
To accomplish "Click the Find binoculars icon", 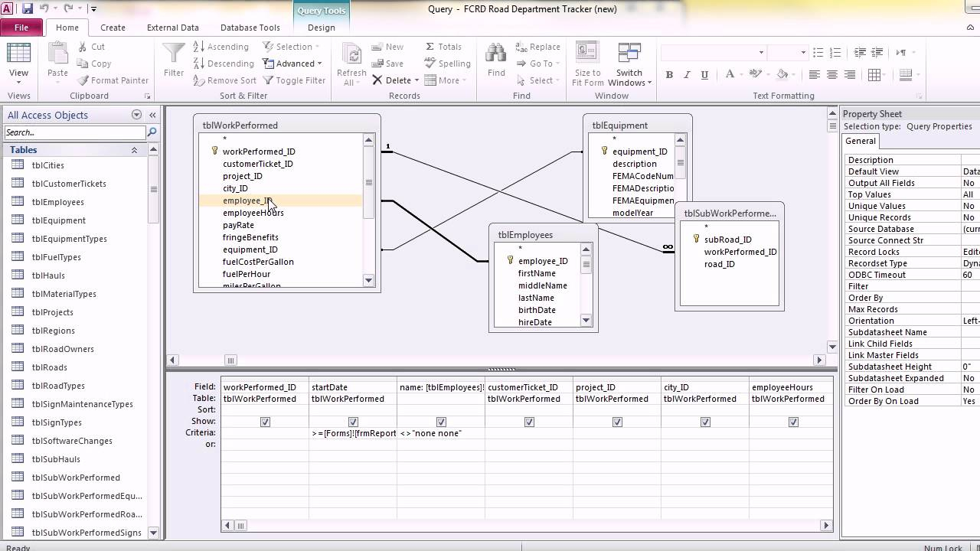I will tap(496, 54).
